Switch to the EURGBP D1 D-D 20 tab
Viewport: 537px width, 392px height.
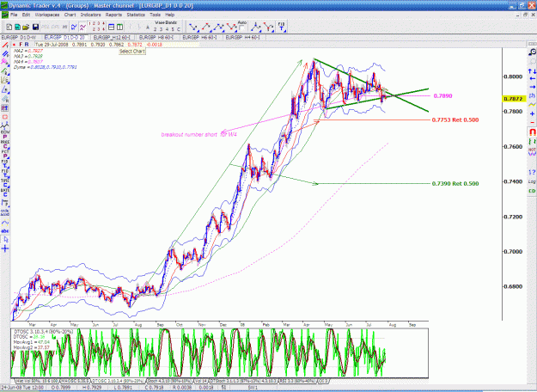pyautogui.click(x=64, y=37)
